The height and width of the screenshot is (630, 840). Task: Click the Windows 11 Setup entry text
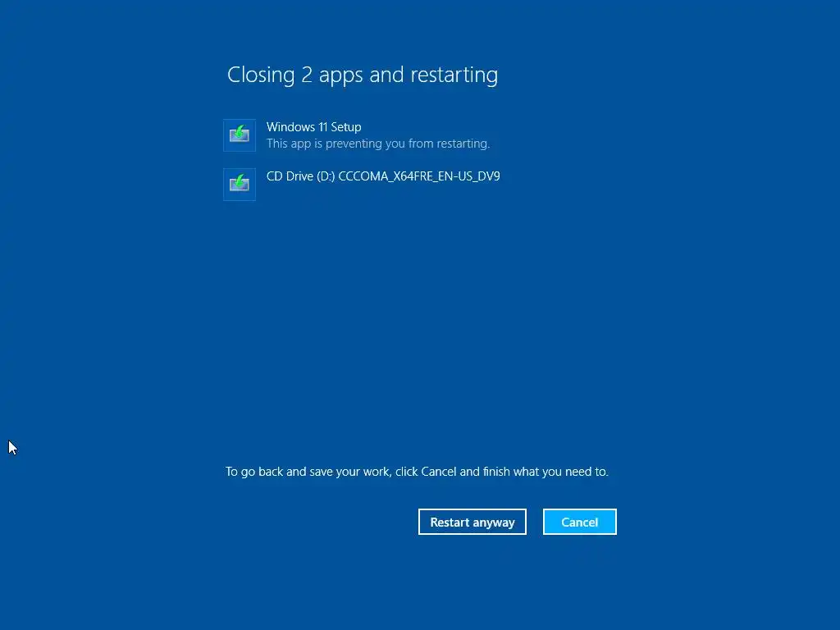(x=314, y=127)
